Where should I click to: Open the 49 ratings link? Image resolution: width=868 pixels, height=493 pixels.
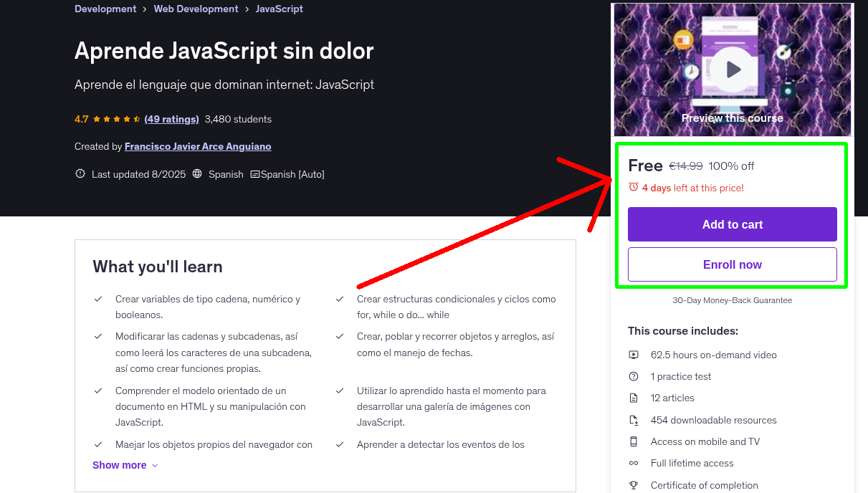tap(171, 119)
